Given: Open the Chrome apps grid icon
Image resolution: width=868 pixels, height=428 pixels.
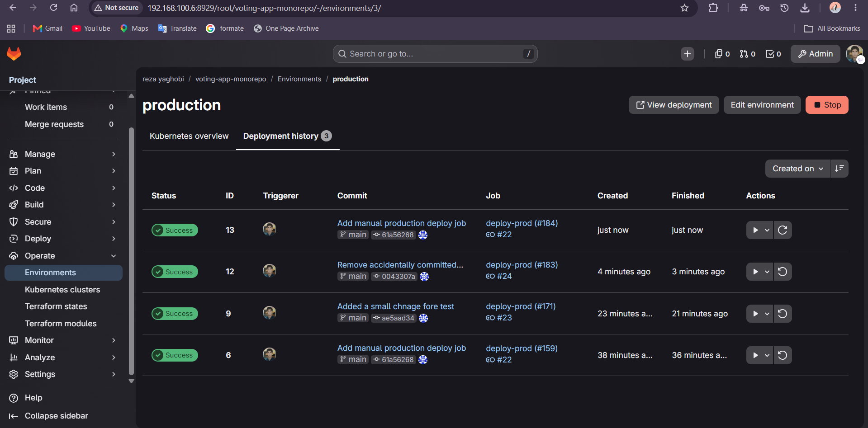Looking at the screenshot, I should pos(11,28).
